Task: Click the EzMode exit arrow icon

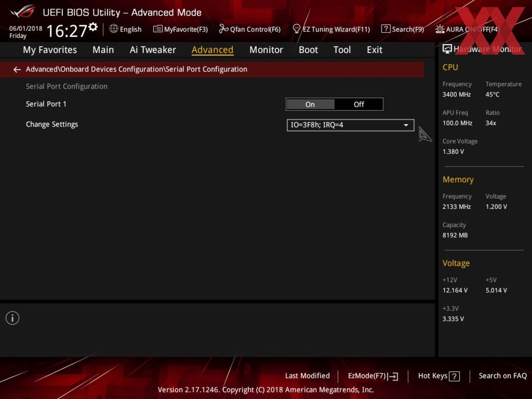Action: pos(393,376)
